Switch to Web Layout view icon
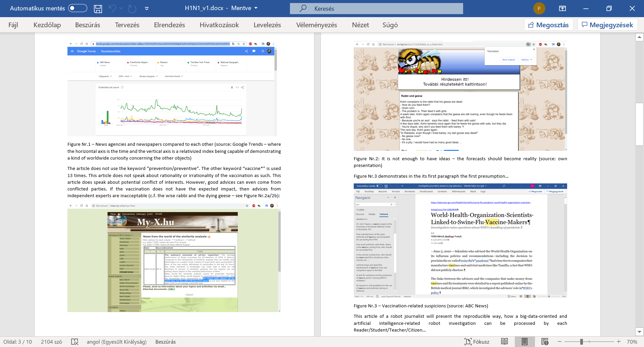The image size is (644, 347). point(545,342)
